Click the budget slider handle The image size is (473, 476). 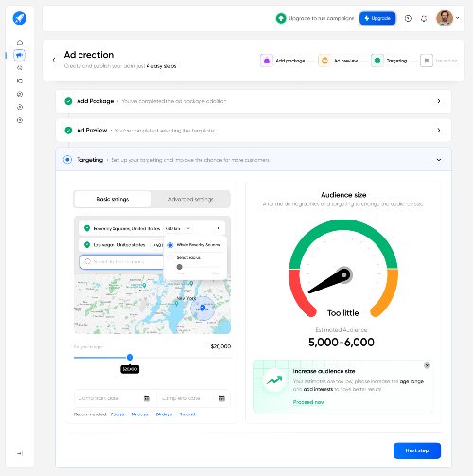click(x=130, y=357)
